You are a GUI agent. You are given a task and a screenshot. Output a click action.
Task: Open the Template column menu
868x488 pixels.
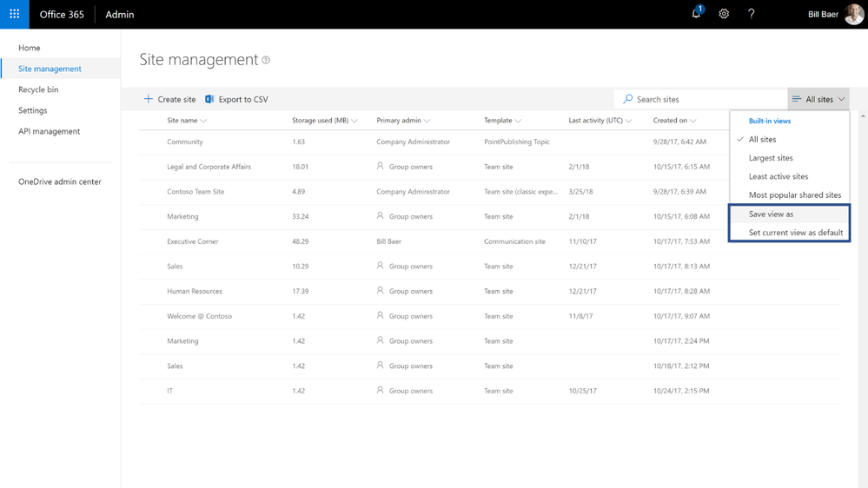[502, 120]
